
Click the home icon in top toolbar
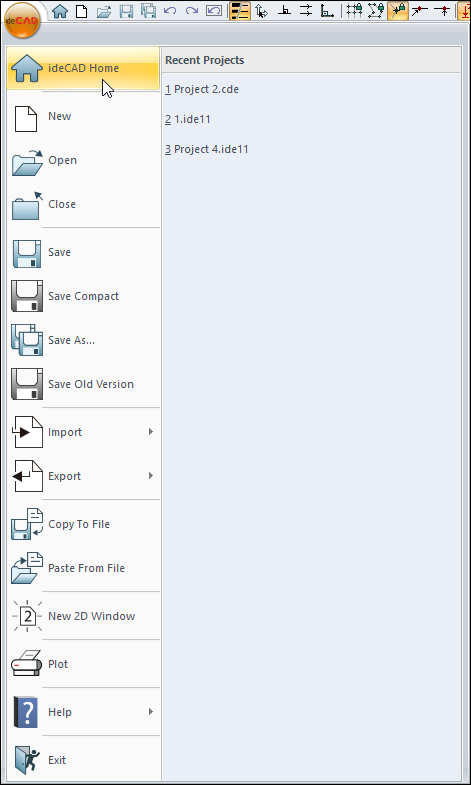[x=60, y=11]
